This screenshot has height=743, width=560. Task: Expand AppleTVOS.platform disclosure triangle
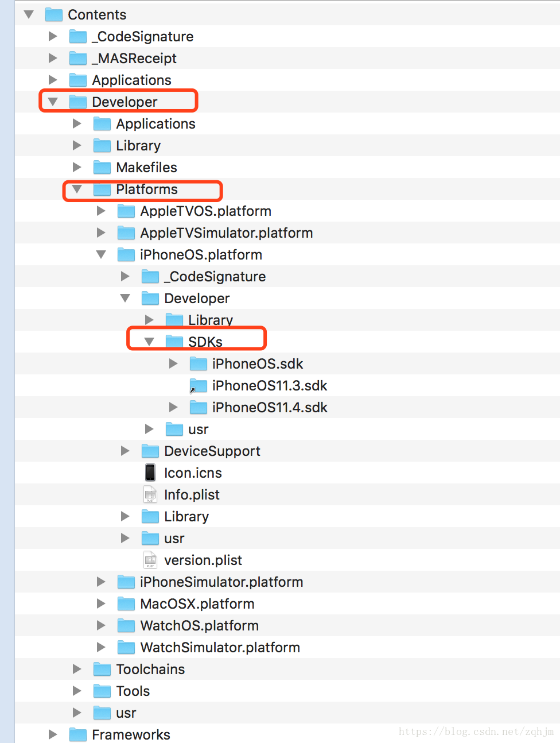coord(101,211)
